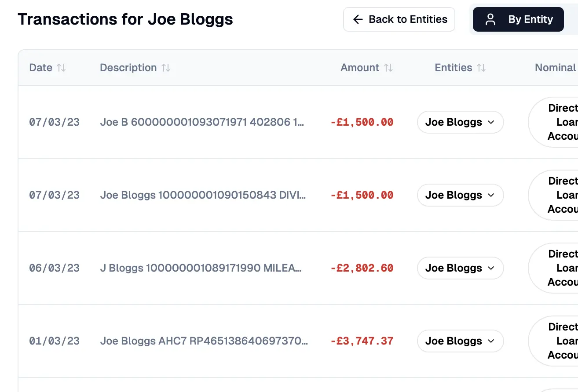Select the -£2,802.60 amount value

point(362,268)
